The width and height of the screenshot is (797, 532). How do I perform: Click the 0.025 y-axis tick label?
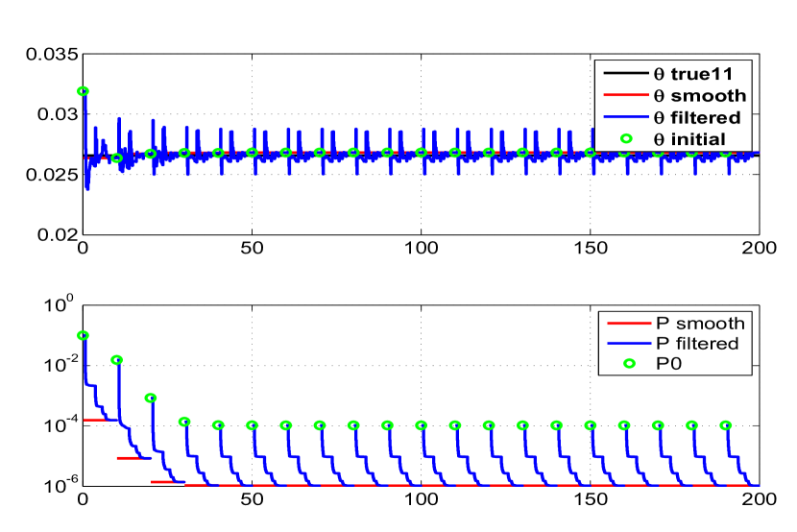[x=53, y=174]
